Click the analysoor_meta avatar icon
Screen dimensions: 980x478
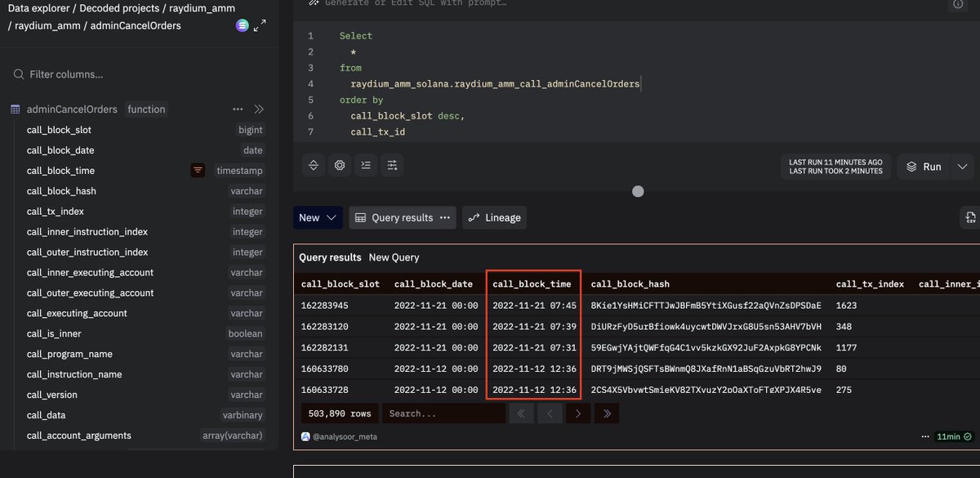click(x=305, y=436)
